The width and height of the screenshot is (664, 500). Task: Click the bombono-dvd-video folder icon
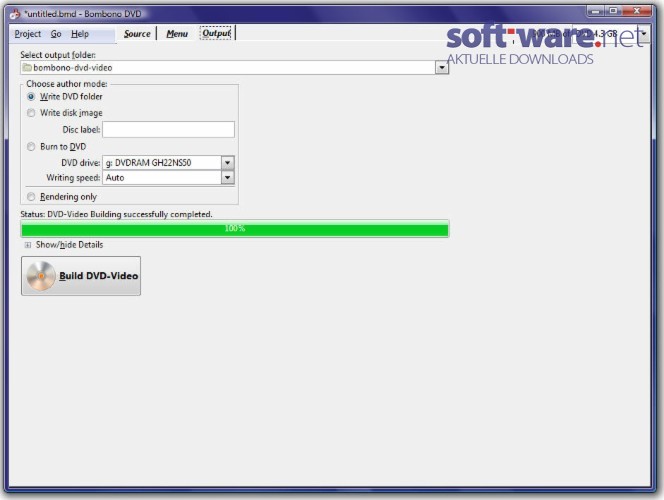point(28,67)
